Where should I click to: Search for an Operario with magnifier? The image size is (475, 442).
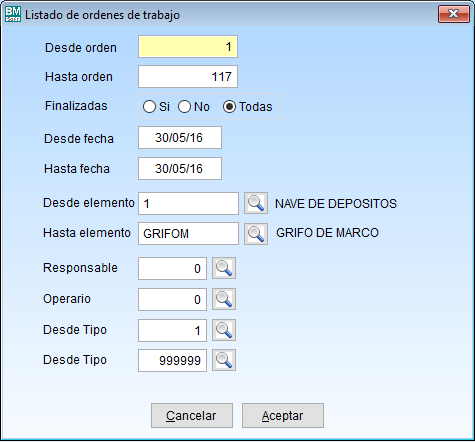(x=224, y=299)
